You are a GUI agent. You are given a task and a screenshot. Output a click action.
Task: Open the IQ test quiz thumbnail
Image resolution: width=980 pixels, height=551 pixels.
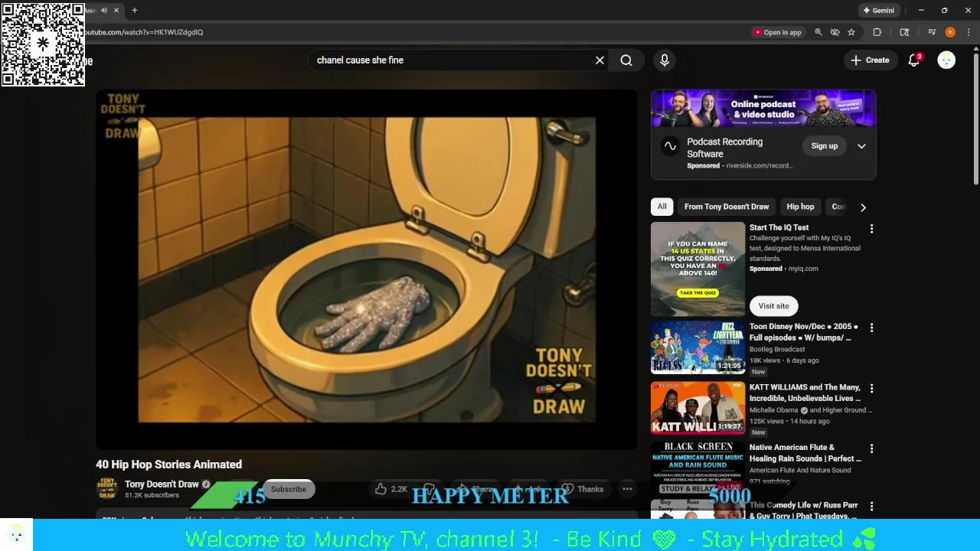tap(697, 269)
